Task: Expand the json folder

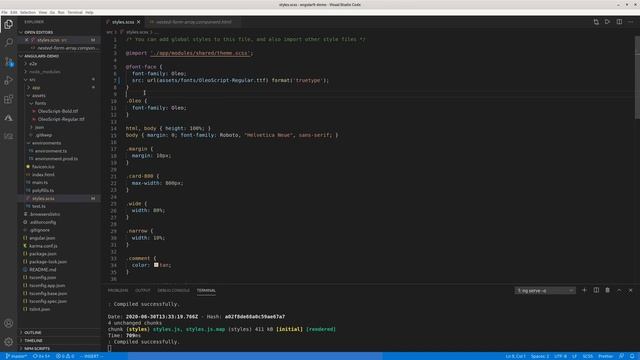Action: (39, 127)
